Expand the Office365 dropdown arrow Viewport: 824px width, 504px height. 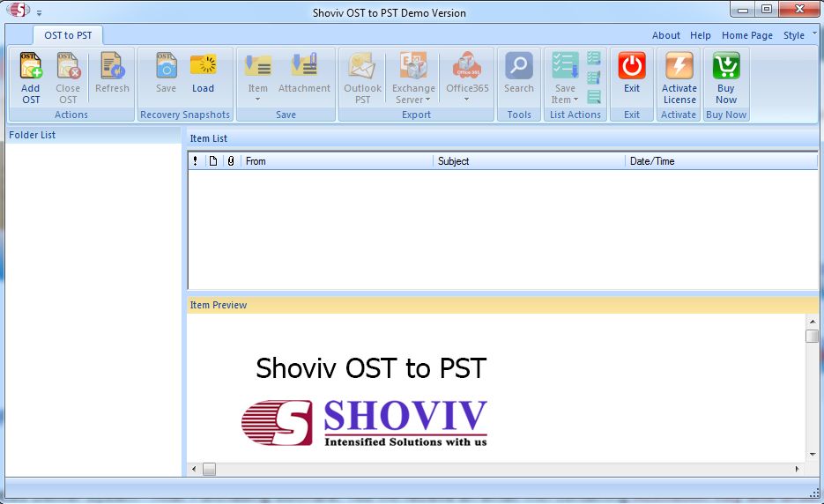pyautogui.click(x=467, y=99)
